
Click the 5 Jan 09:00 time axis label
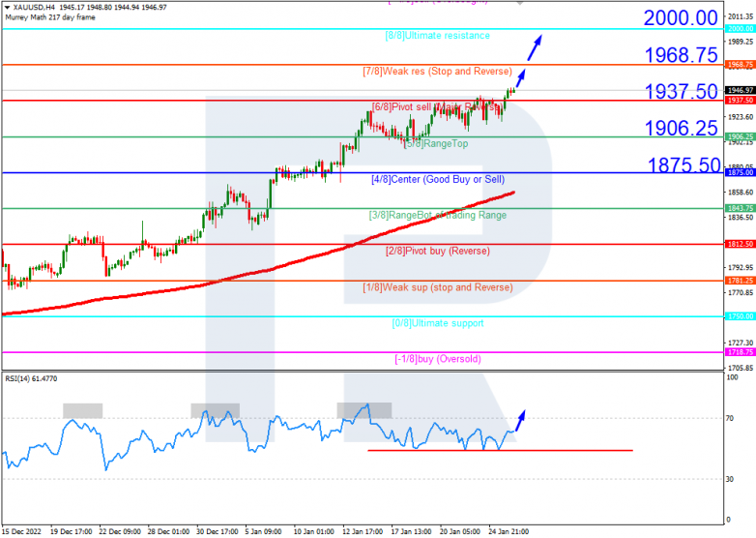pyautogui.click(x=263, y=532)
